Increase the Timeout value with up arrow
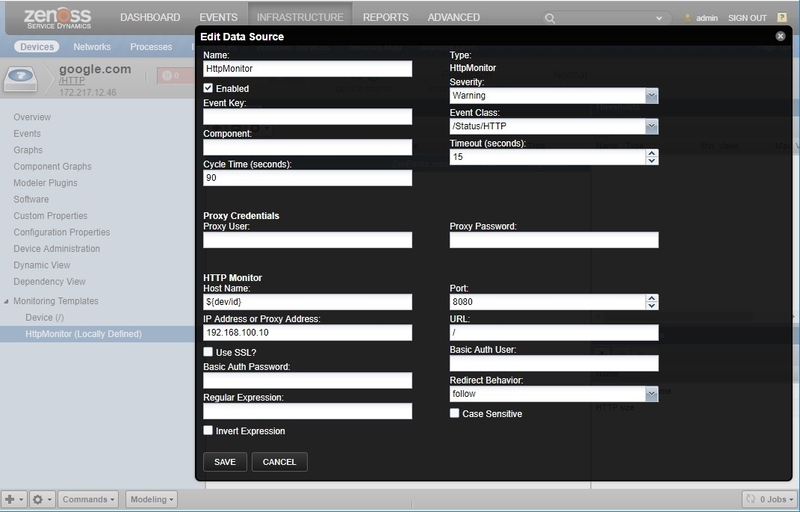 [x=651, y=153]
